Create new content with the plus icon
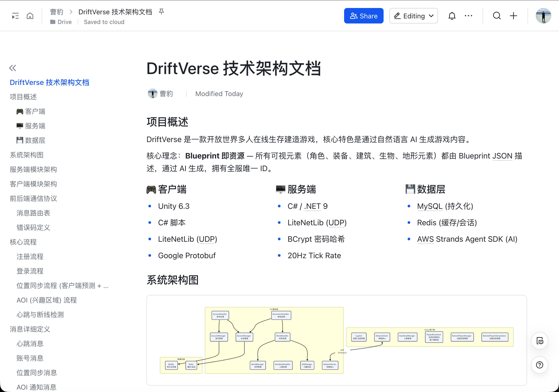Viewport: 559px width, 392px height. point(513,15)
